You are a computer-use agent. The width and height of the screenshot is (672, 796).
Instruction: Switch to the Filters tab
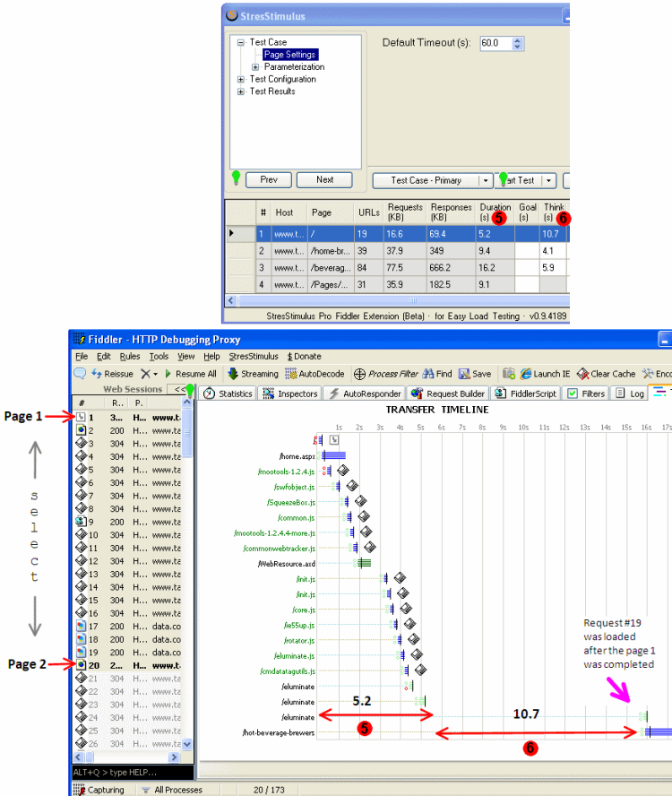pos(586,394)
